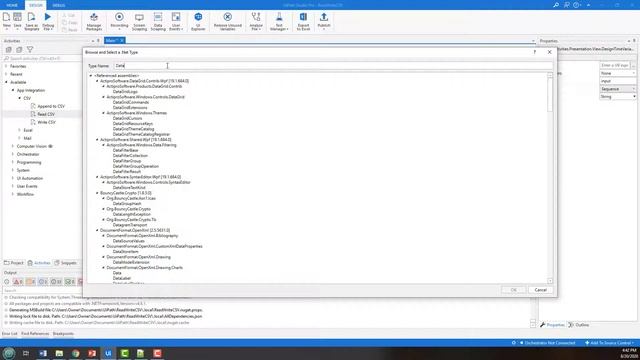Click the dialog vertical scrollbar
640x360 pixels.
point(550,95)
